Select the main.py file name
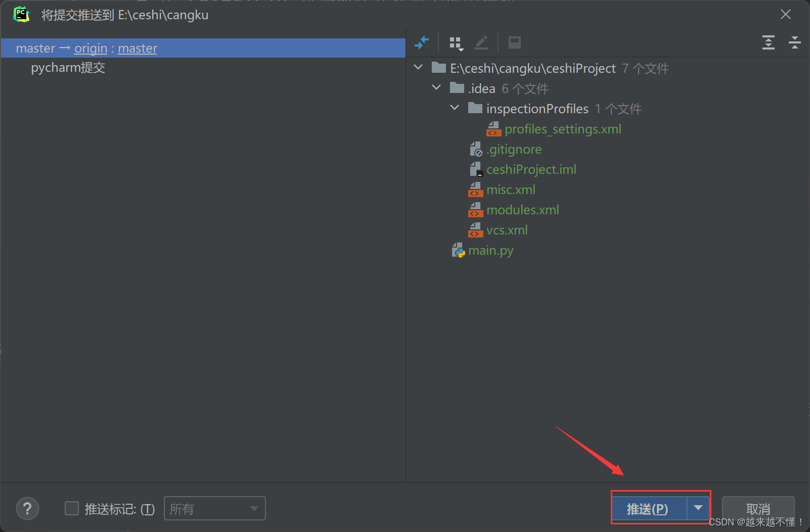The image size is (810, 532). (491, 251)
